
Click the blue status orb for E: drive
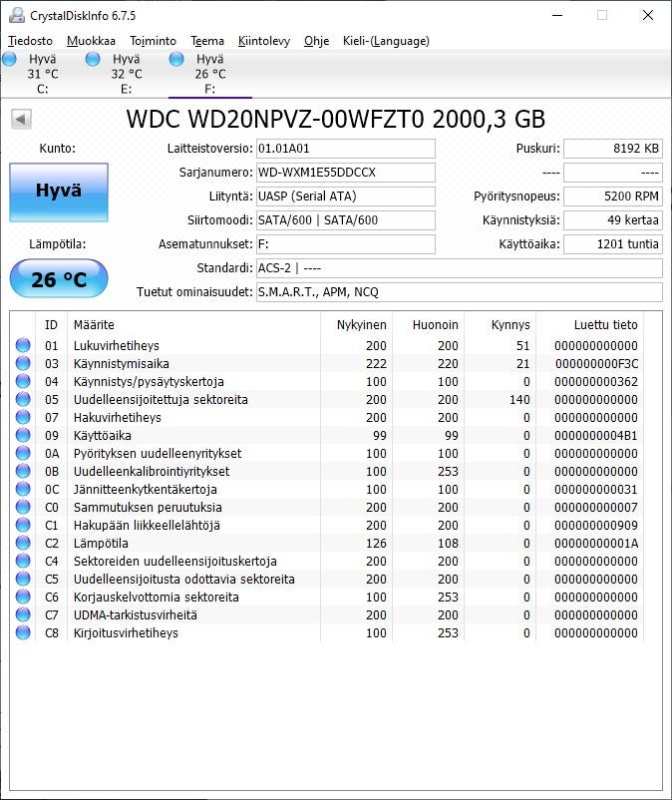pos(93,59)
